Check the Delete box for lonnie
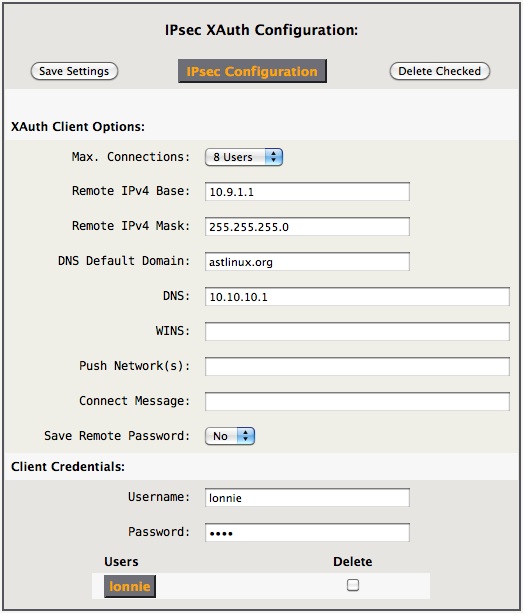523x613 pixels. pos(353,585)
